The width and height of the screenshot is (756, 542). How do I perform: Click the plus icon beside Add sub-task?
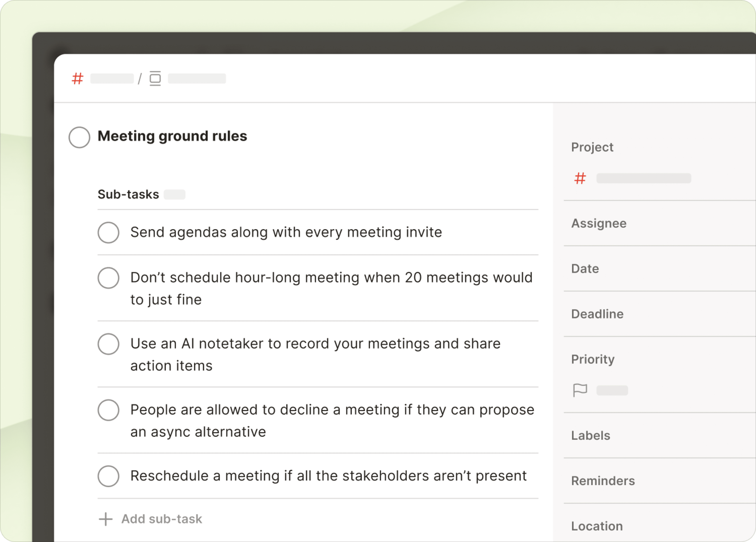click(x=106, y=519)
